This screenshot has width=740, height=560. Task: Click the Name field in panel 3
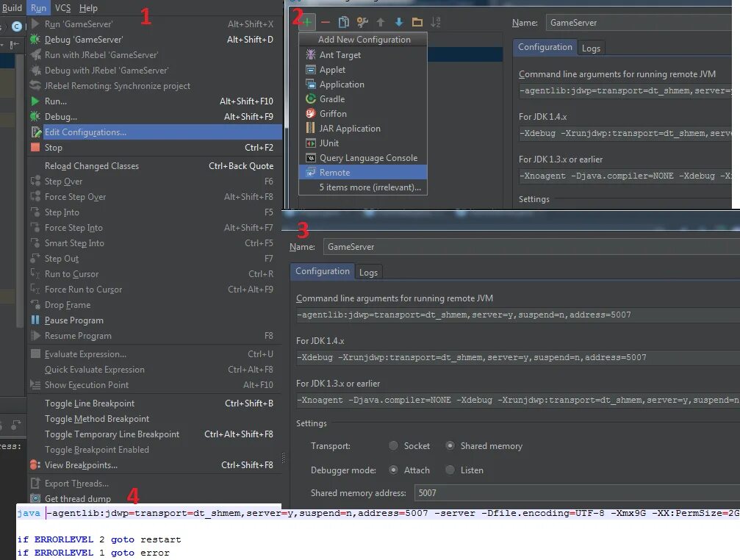[531, 247]
